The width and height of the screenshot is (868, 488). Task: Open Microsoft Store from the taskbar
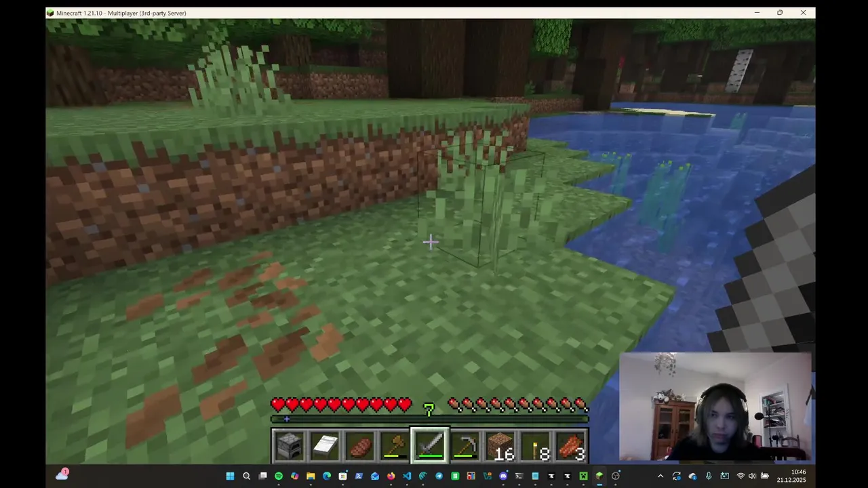(x=342, y=476)
